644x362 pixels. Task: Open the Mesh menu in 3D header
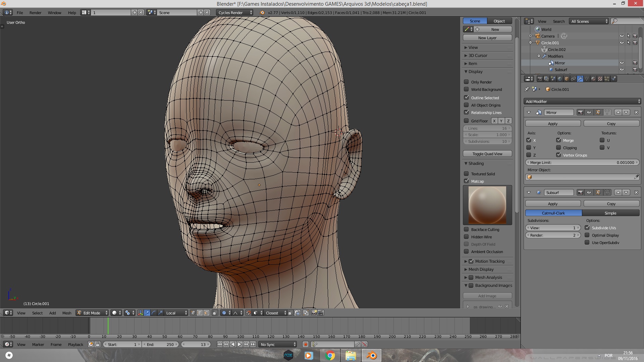tap(67, 313)
